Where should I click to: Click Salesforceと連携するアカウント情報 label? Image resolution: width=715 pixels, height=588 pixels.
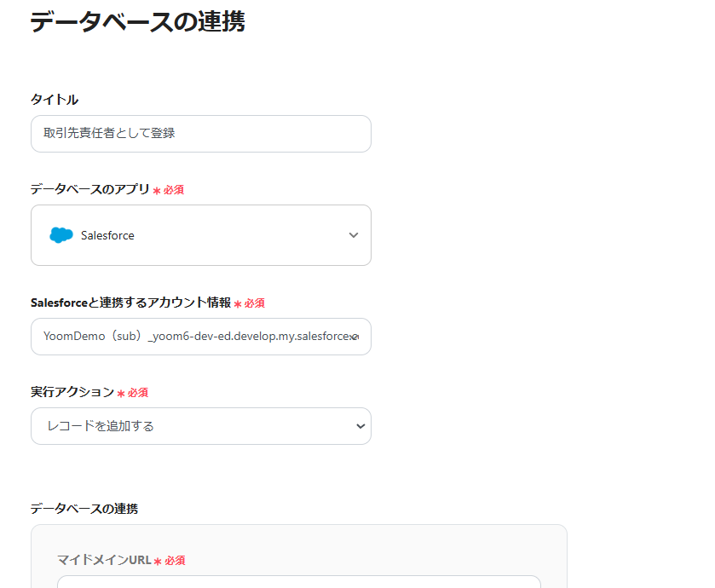click(x=131, y=303)
